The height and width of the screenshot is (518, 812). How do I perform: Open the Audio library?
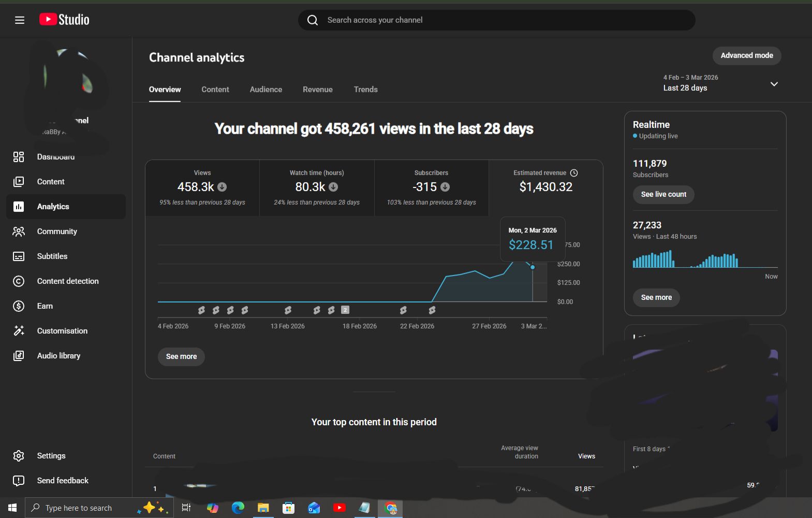click(58, 356)
